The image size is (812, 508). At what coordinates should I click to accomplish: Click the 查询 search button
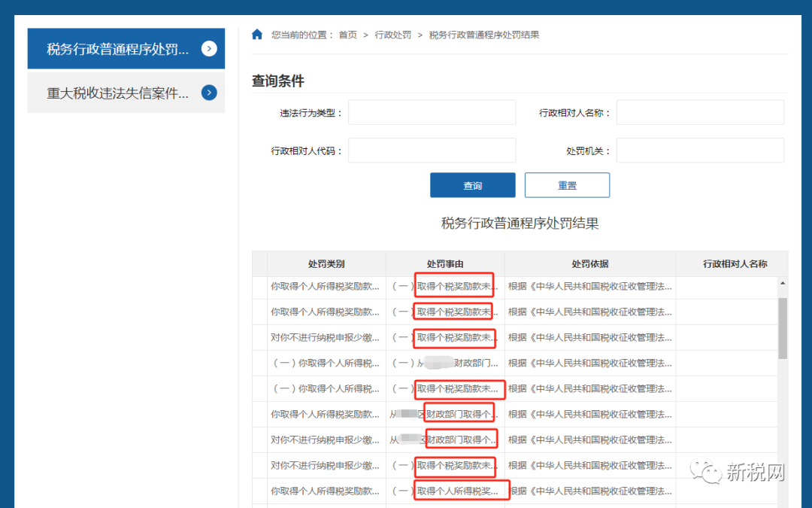coord(472,185)
